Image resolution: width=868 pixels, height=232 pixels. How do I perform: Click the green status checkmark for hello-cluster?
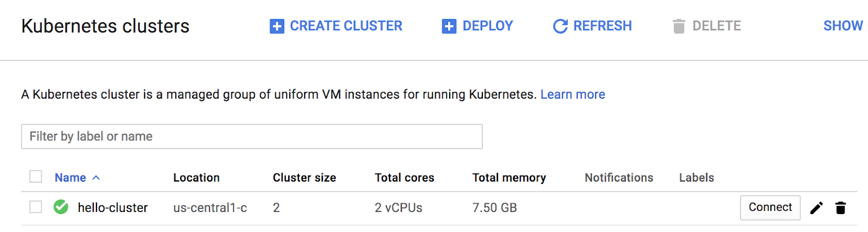point(61,207)
